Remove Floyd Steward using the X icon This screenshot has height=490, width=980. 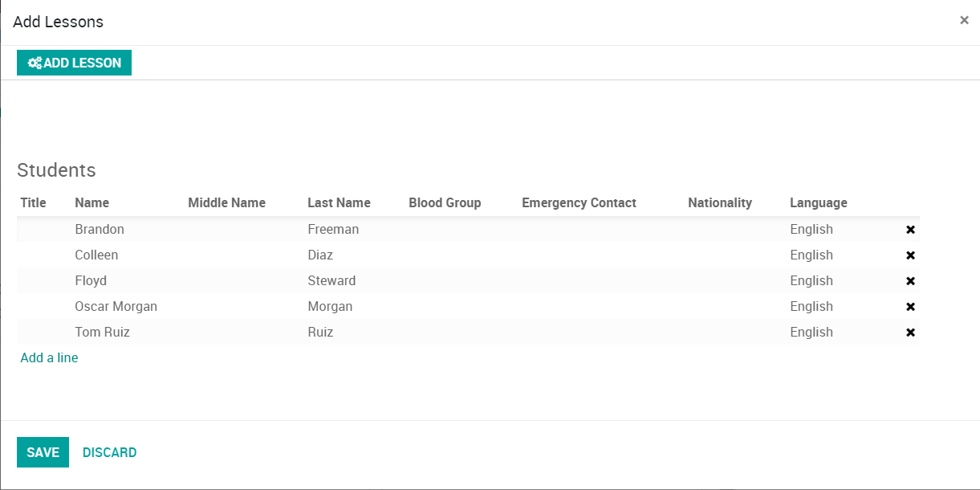(x=910, y=281)
